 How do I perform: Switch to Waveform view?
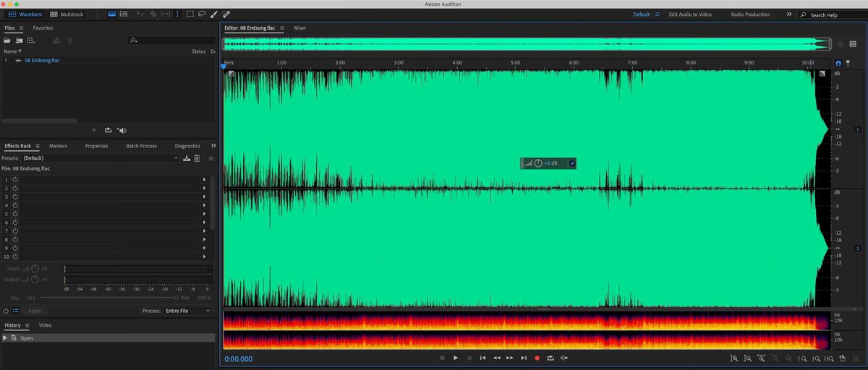coord(26,14)
